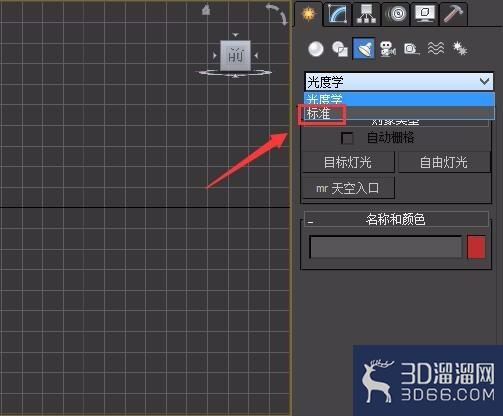Click the 自由灯光 button
Screen dimensions: 503x416
point(444,162)
